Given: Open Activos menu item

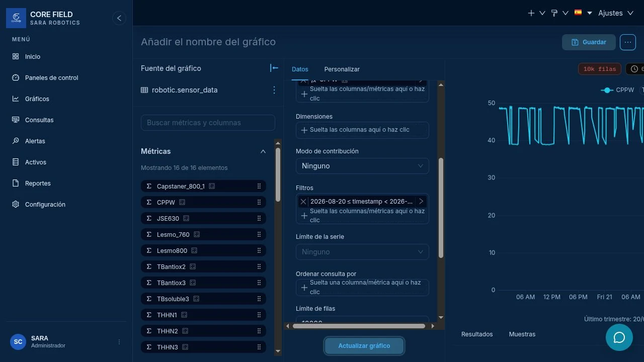Looking at the screenshot, I should coord(36,162).
